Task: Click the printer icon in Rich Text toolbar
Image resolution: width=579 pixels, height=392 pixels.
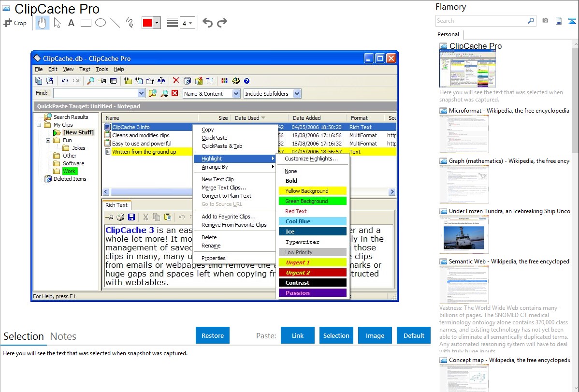Action: (x=120, y=217)
